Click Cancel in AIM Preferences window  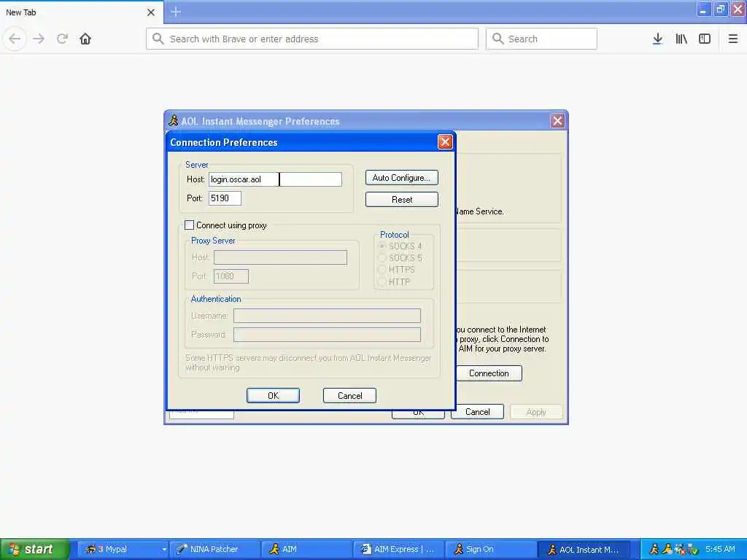click(x=477, y=412)
